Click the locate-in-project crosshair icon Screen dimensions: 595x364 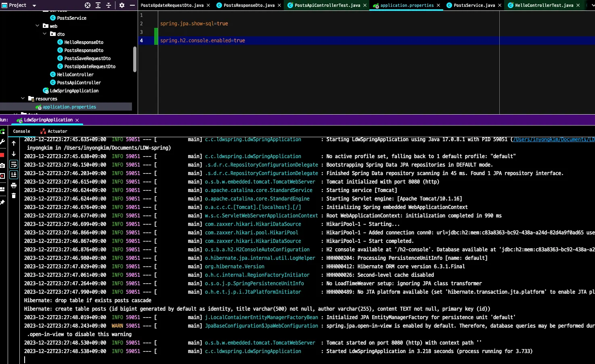click(x=88, y=5)
